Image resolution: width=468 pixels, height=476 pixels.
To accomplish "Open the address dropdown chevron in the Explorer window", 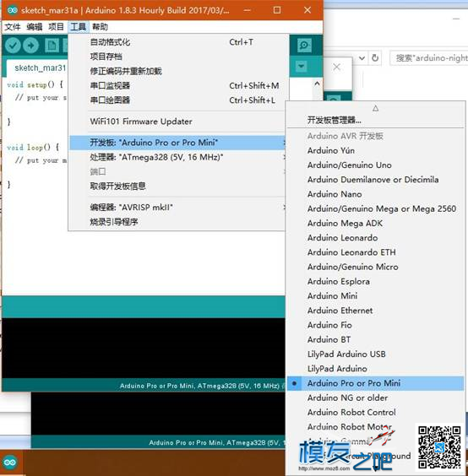I will (362, 57).
